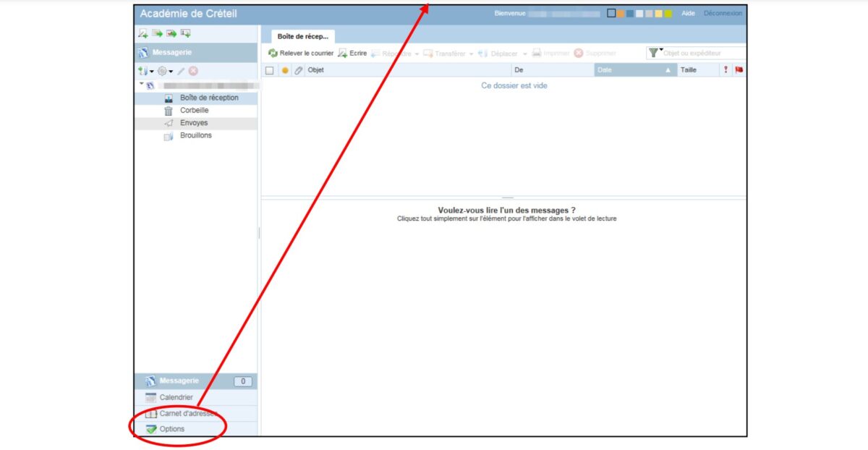Click the Options green checkmark icon
This screenshot has height=450, width=868.
pos(150,429)
